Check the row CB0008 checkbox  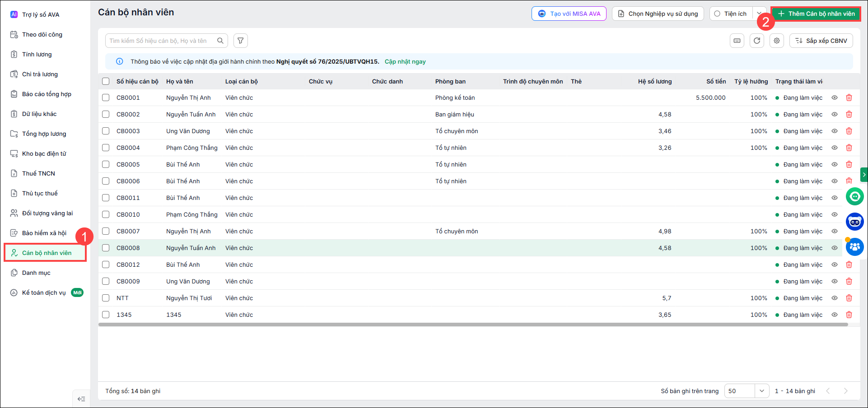tap(106, 248)
